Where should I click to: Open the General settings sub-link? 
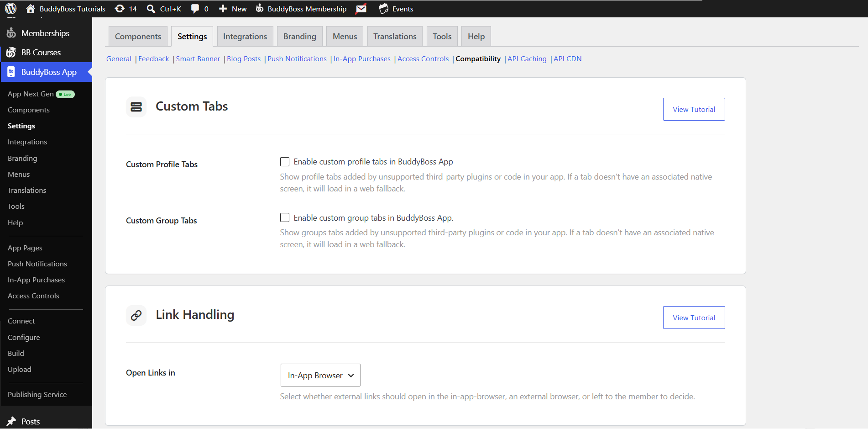[x=119, y=59]
